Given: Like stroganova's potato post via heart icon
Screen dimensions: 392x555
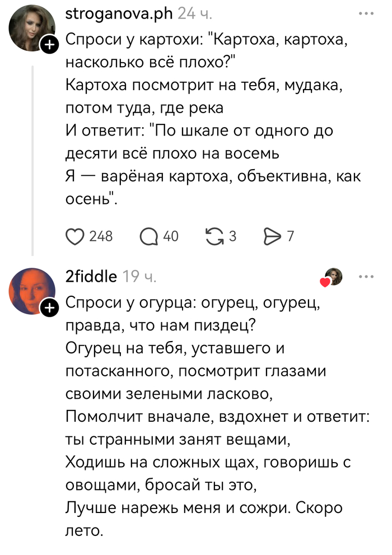Looking at the screenshot, I should click(x=74, y=236).
